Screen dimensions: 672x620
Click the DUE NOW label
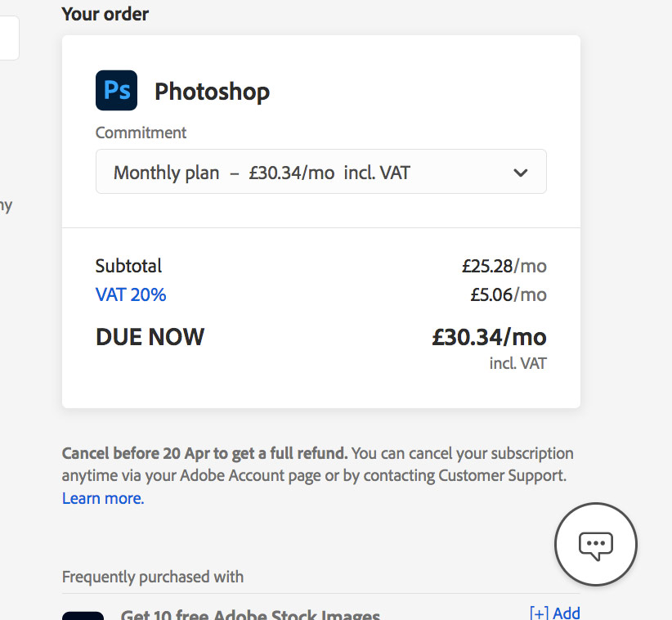coord(150,336)
